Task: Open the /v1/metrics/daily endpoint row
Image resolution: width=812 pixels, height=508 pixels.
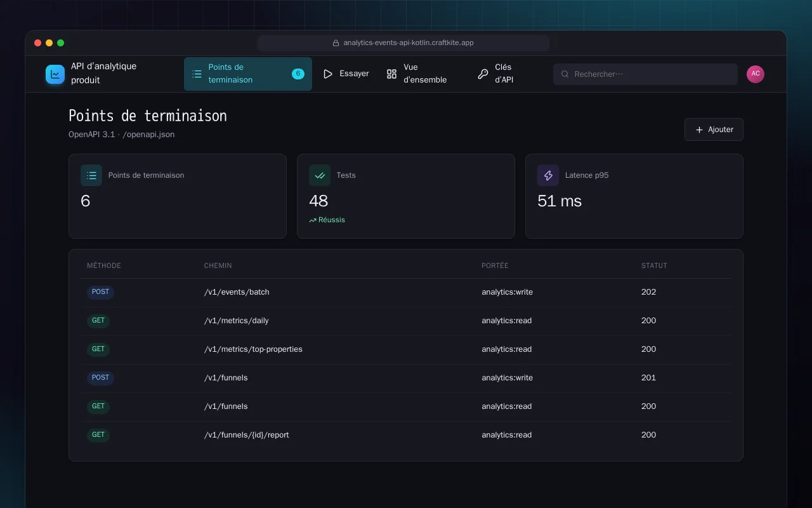Action: click(x=406, y=321)
